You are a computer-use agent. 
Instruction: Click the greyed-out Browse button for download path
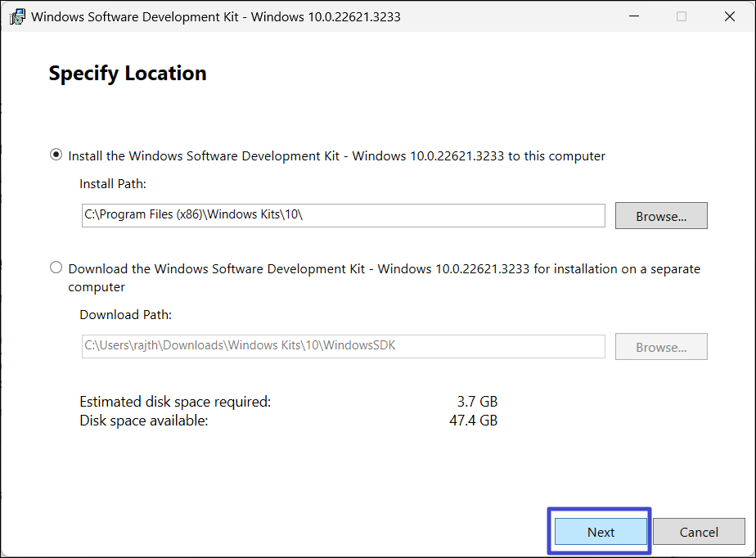pyautogui.click(x=661, y=347)
